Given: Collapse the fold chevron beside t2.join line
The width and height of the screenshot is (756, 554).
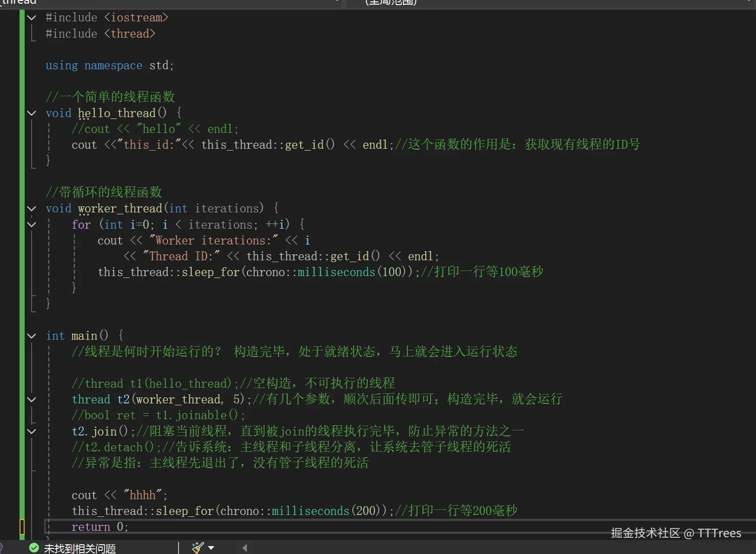Looking at the screenshot, I should [x=32, y=431].
